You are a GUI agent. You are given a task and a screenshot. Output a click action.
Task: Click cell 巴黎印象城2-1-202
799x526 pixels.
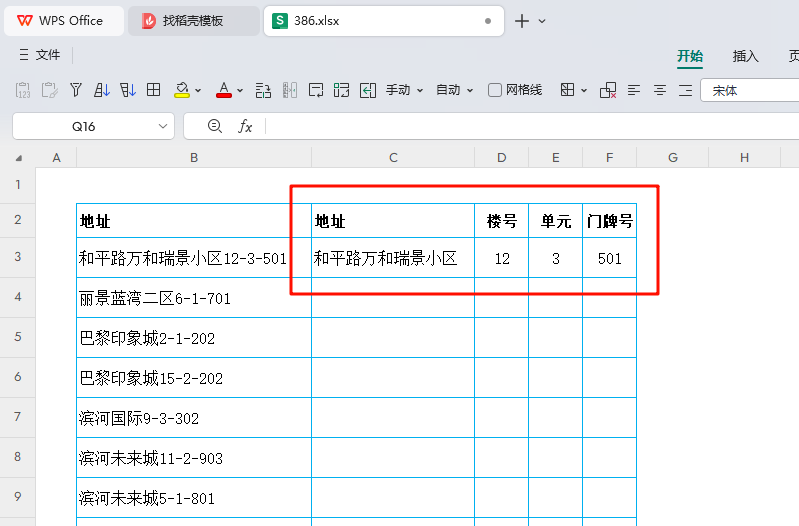(194, 338)
